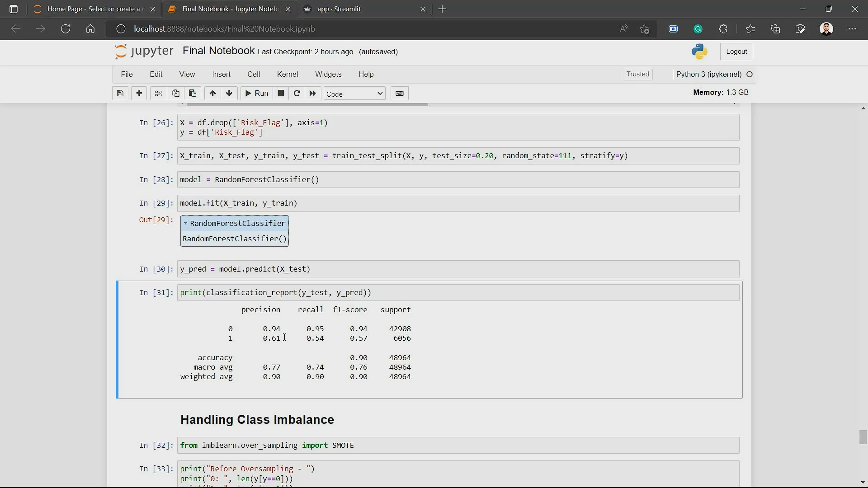Copy selected cells icon in toolbar

[x=175, y=94]
